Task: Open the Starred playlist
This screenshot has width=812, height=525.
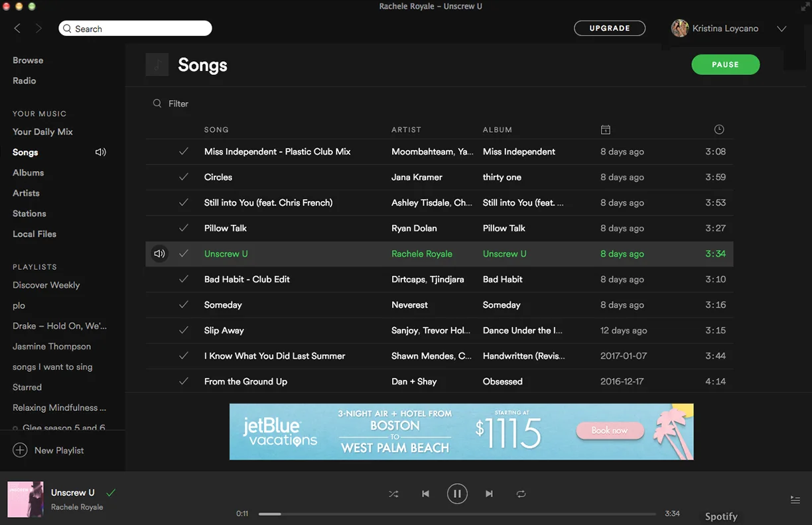Action: point(27,388)
